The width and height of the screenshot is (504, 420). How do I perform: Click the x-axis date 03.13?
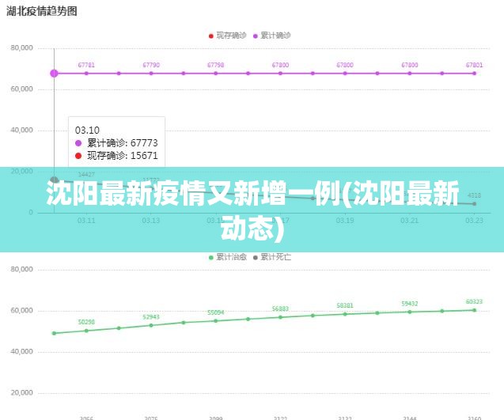(151, 221)
